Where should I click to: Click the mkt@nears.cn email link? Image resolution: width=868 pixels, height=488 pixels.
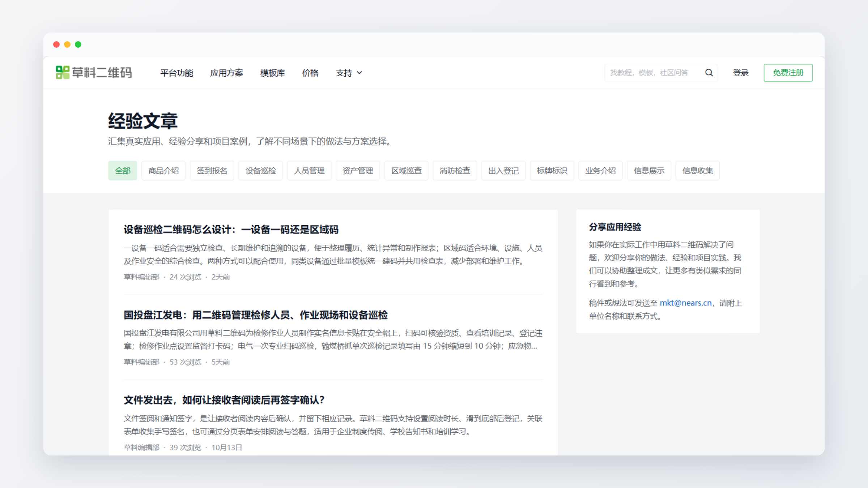(x=686, y=303)
